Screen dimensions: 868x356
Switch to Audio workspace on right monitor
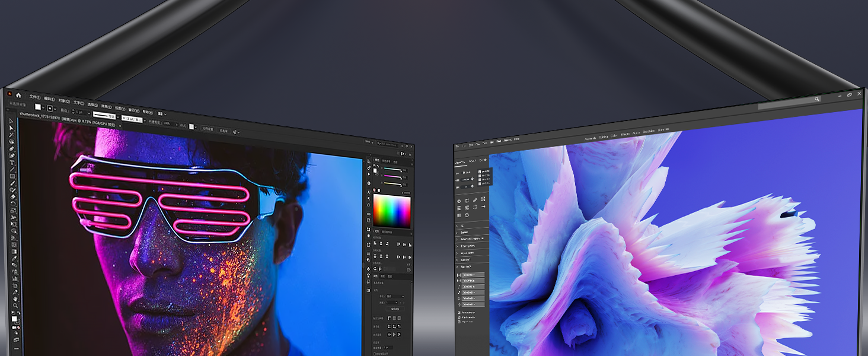(x=636, y=133)
